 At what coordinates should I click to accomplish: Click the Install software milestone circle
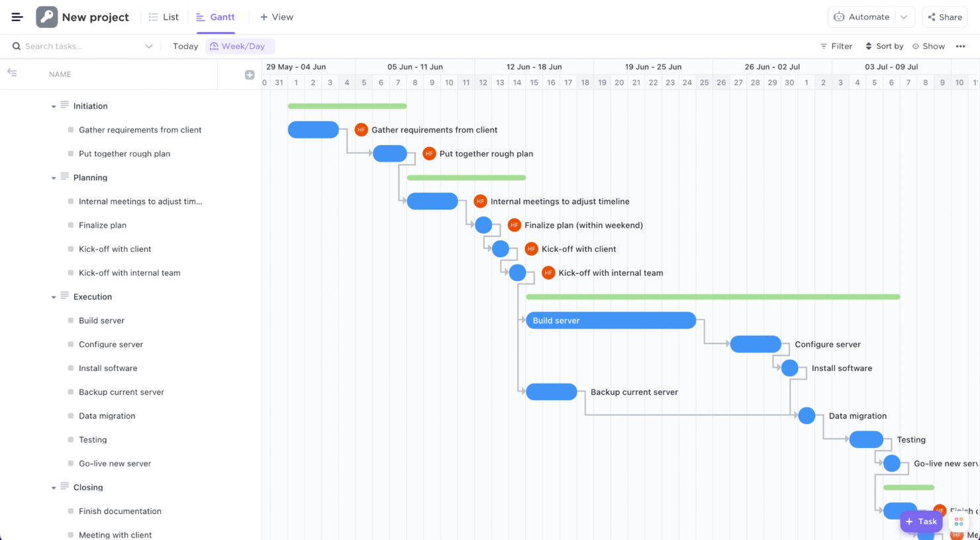click(789, 368)
